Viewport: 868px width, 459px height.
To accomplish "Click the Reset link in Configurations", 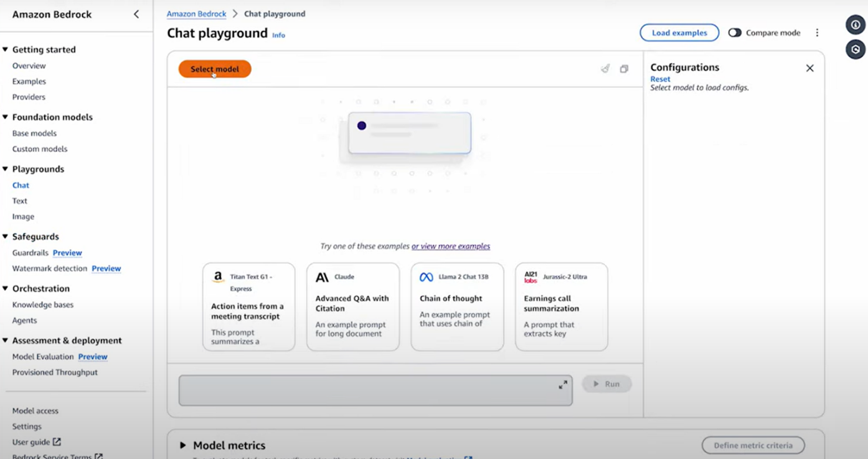I will [x=660, y=79].
